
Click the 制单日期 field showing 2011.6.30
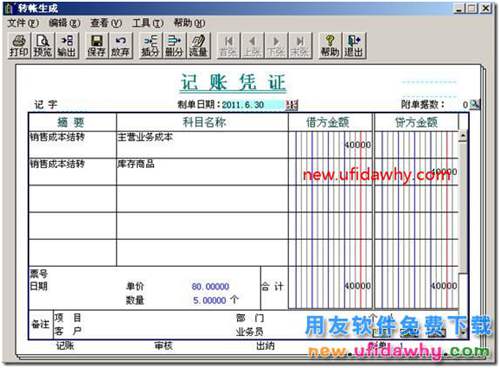253,105
